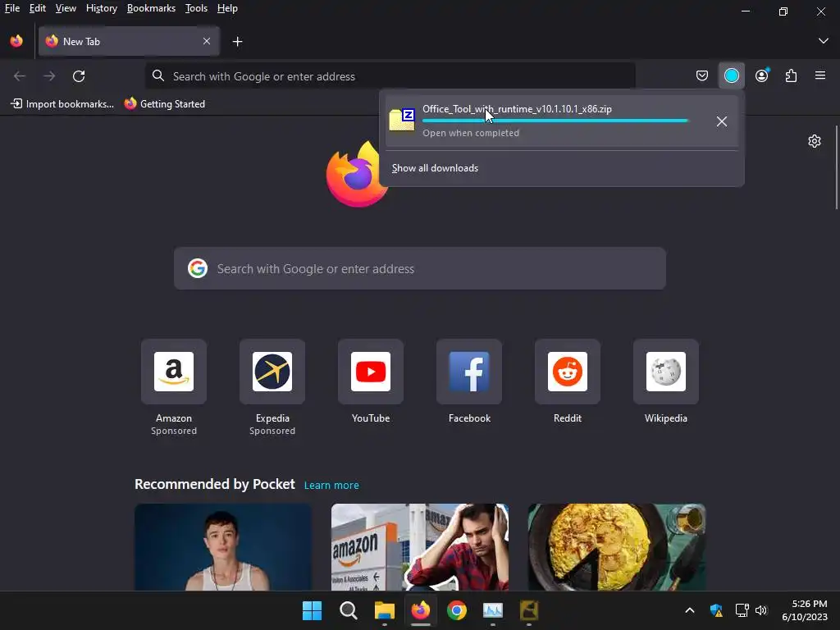Expand the list all tabs chevron

(x=823, y=41)
